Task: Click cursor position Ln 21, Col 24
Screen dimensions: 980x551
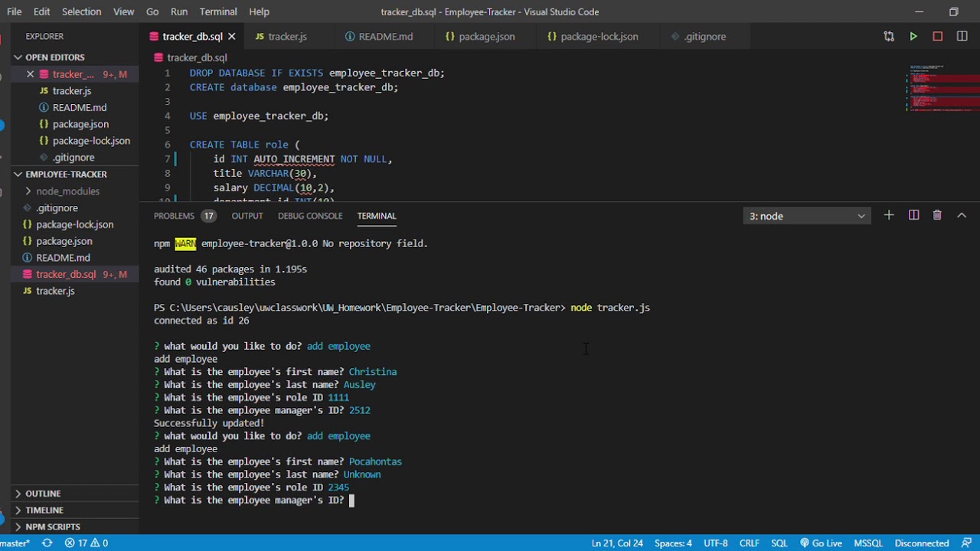Action: [x=616, y=543]
